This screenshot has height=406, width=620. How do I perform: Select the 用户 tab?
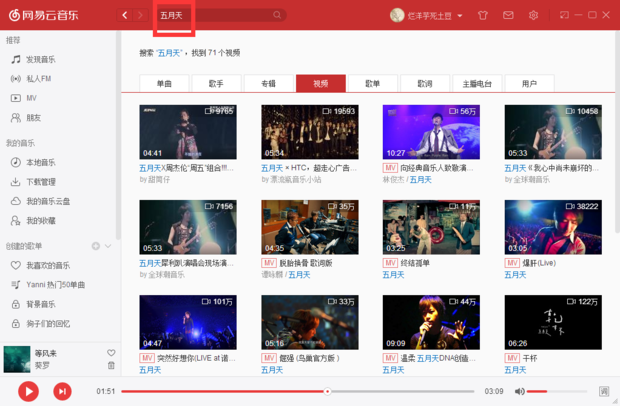pos(529,83)
